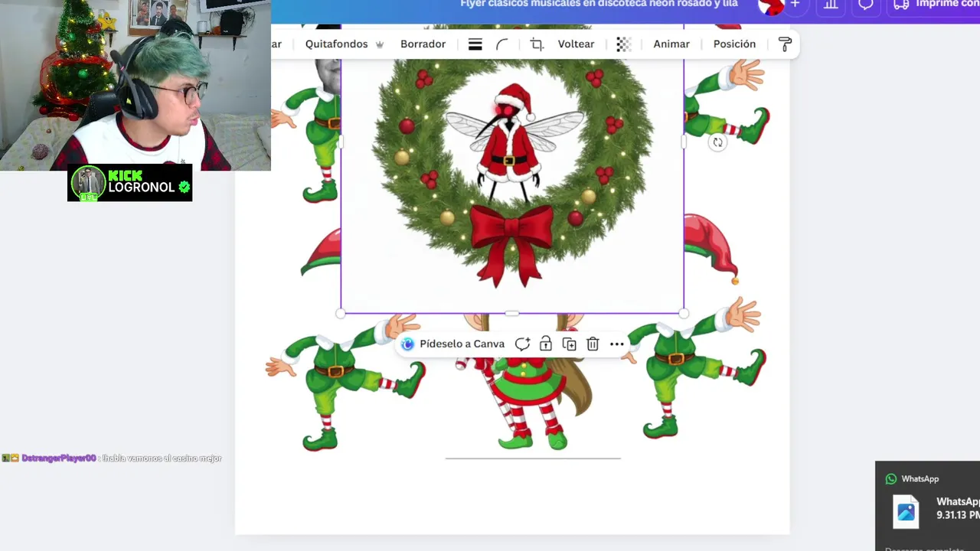Open transparency checkerboard icon

623,44
